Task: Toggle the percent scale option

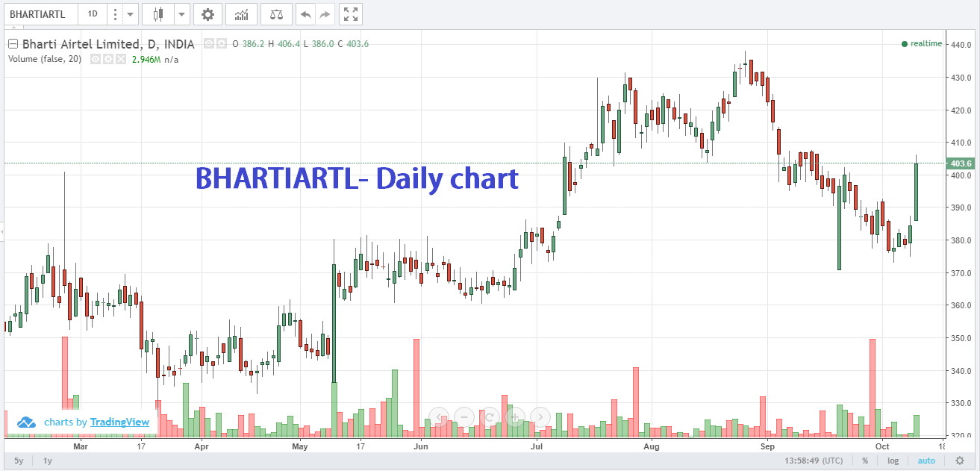Action: [x=865, y=461]
